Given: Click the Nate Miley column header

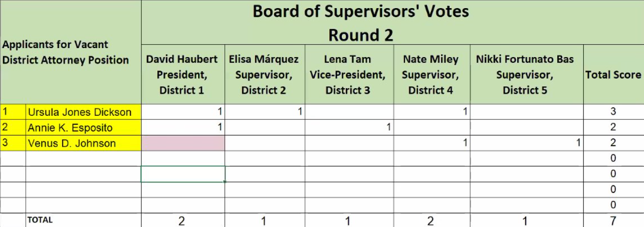Looking at the screenshot, I should click(x=431, y=75).
